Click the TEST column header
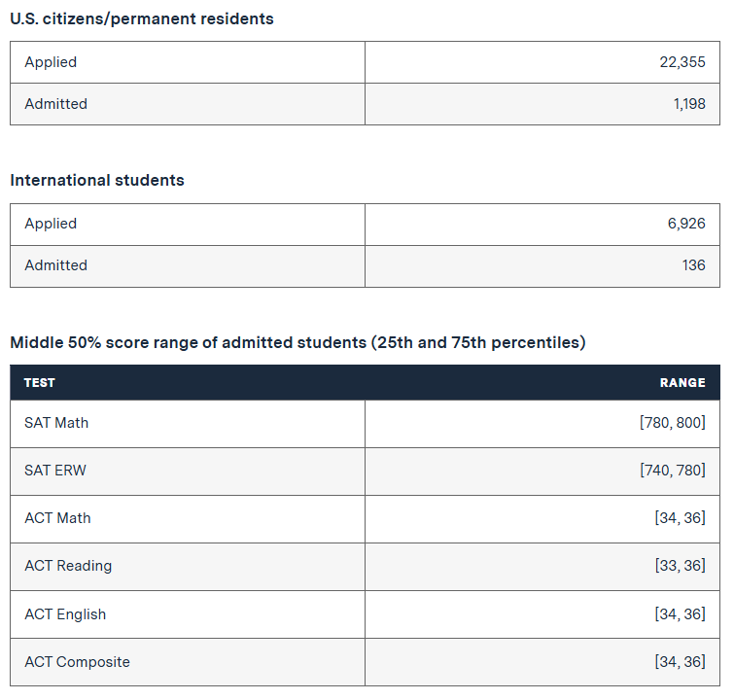Screen dimensions: 734x700 coord(40,383)
